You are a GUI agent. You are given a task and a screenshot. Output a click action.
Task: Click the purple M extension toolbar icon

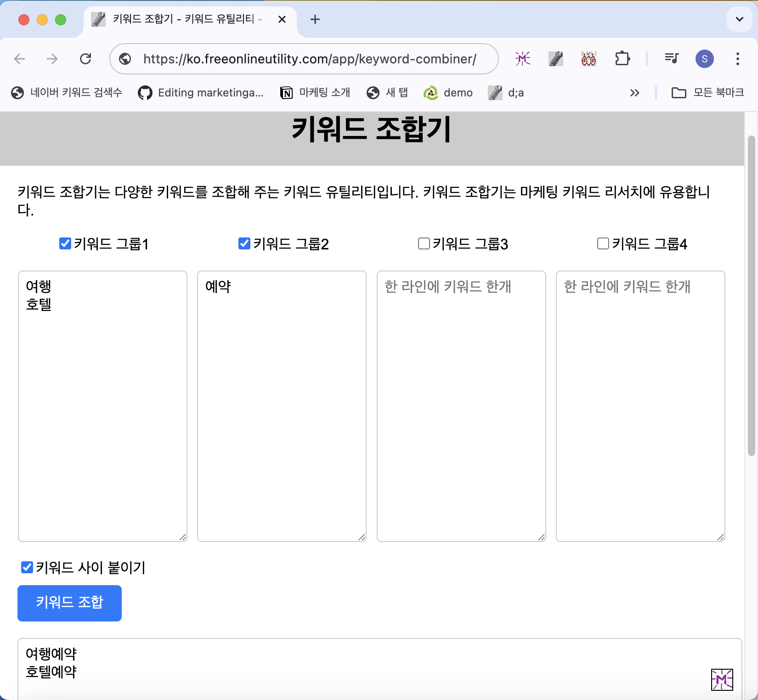click(x=523, y=59)
